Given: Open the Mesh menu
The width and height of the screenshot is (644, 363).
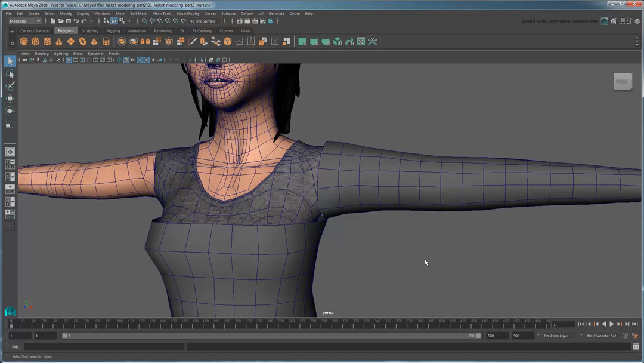Looking at the screenshot, I should coord(120,13).
